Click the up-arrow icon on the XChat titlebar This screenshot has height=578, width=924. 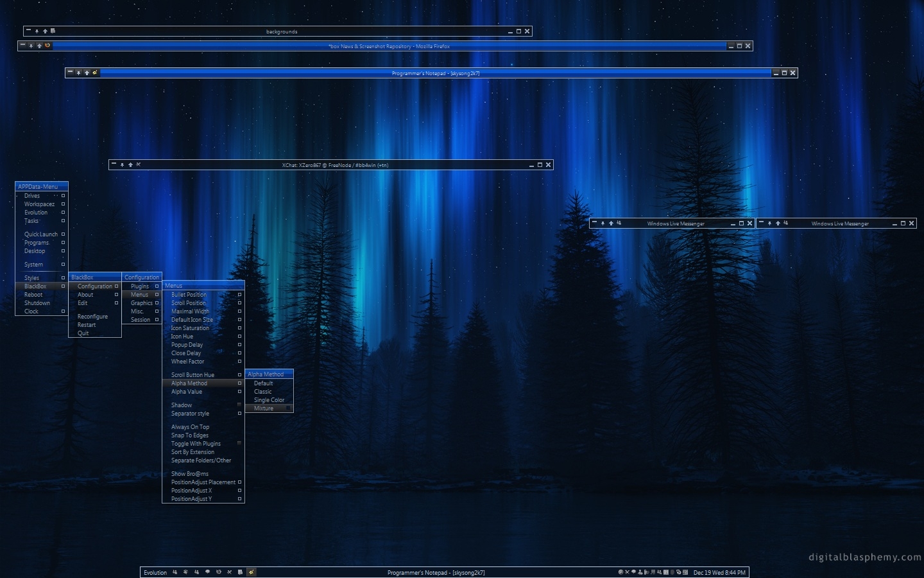click(x=130, y=165)
